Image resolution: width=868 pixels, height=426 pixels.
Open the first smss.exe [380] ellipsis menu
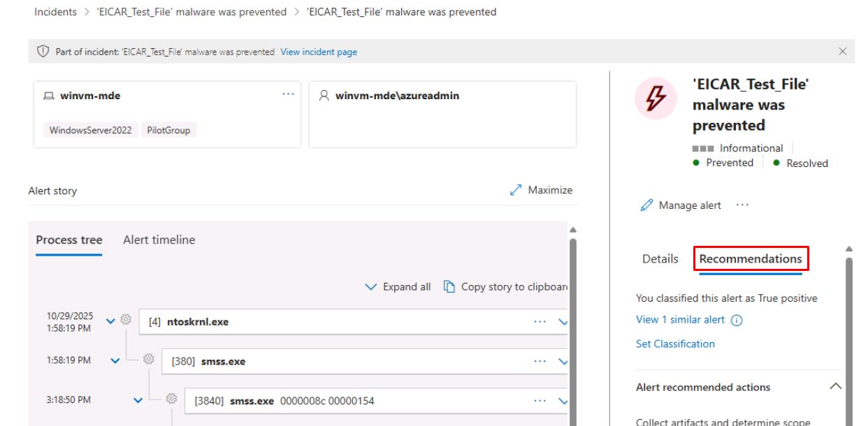pyautogui.click(x=540, y=361)
